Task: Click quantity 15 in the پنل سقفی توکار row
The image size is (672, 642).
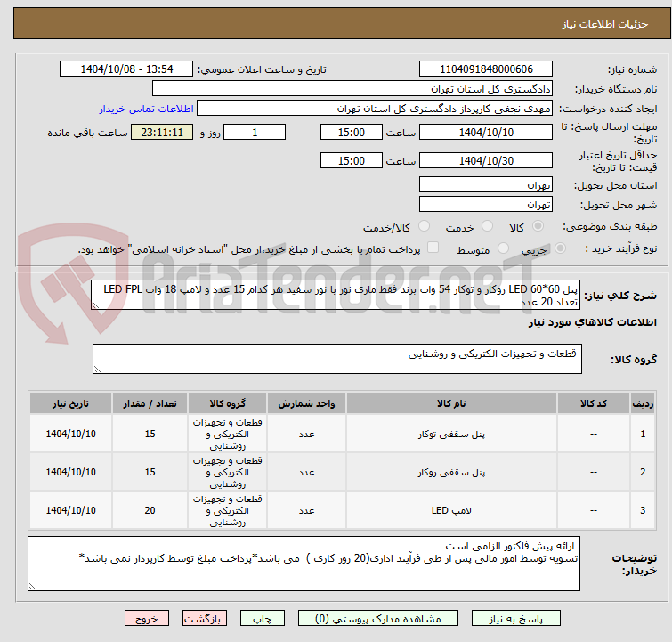Action: pos(150,434)
